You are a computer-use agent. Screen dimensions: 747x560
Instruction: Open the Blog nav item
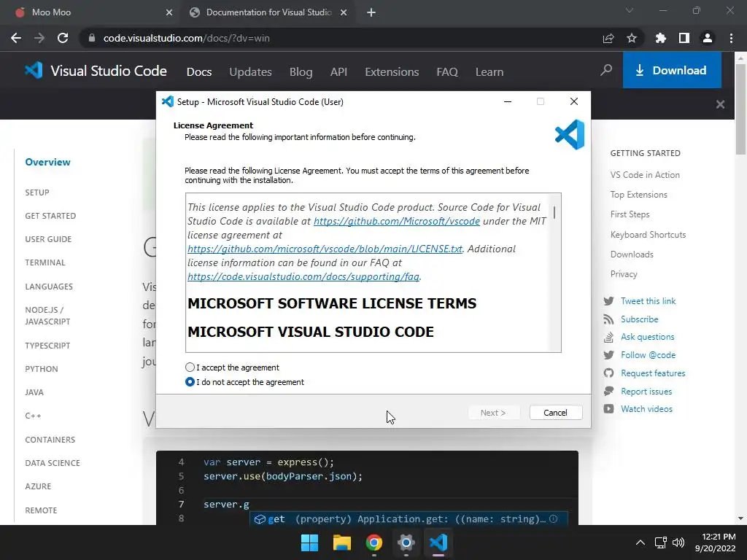pyautogui.click(x=301, y=72)
